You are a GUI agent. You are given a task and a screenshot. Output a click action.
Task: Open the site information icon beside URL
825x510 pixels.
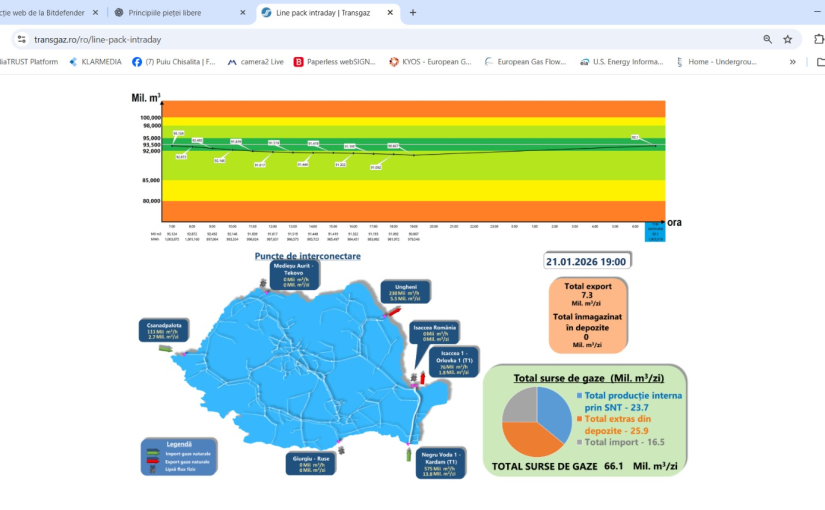(x=21, y=39)
